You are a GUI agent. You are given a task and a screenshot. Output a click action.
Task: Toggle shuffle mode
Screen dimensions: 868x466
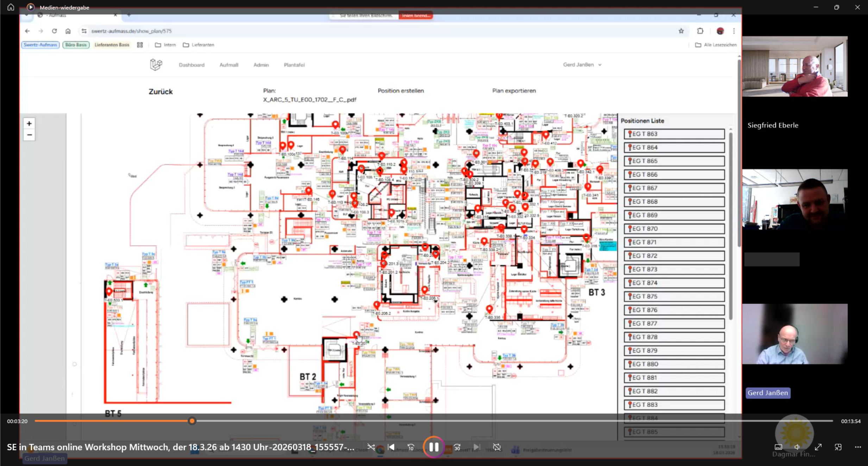[x=371, y=447]
